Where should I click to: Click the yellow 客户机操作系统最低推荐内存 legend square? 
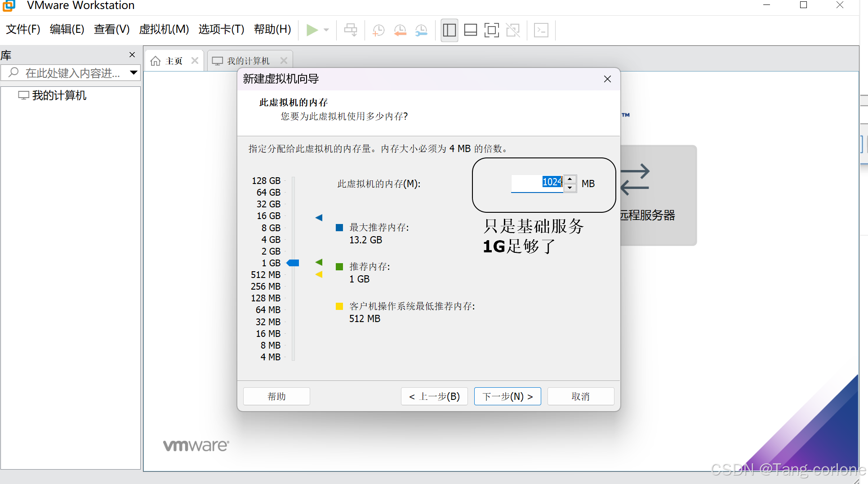[339, 306]
